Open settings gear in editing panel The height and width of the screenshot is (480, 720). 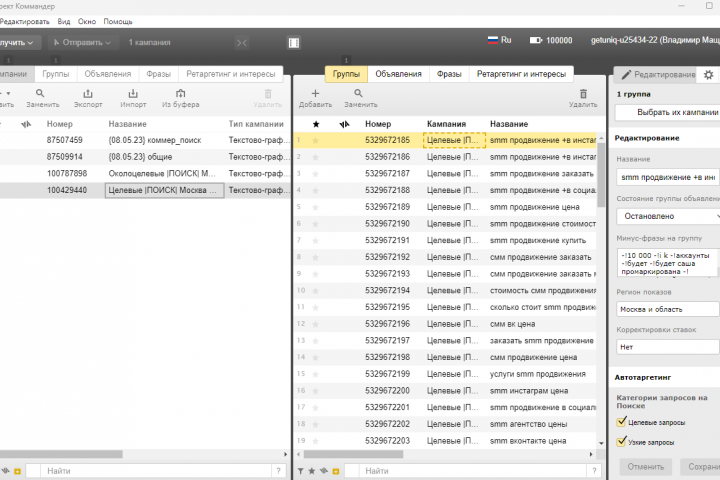point(709,74)
